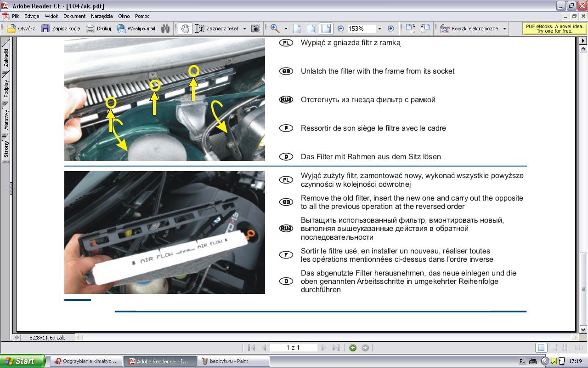Image resolution: width=588 pixels, height=368 pixels.
Task: Go to next view gray arrow
Action: [365, 348]
